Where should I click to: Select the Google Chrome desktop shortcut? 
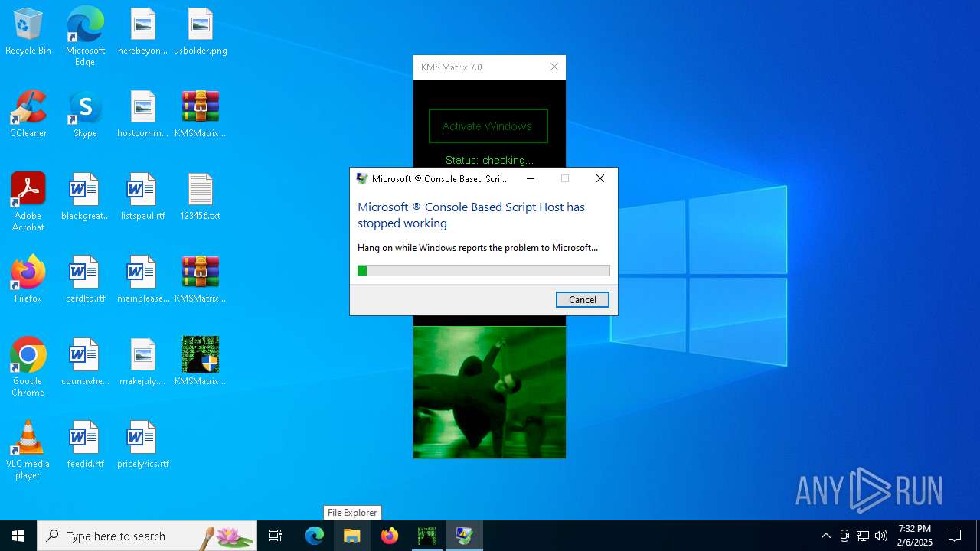pos(28,367)
